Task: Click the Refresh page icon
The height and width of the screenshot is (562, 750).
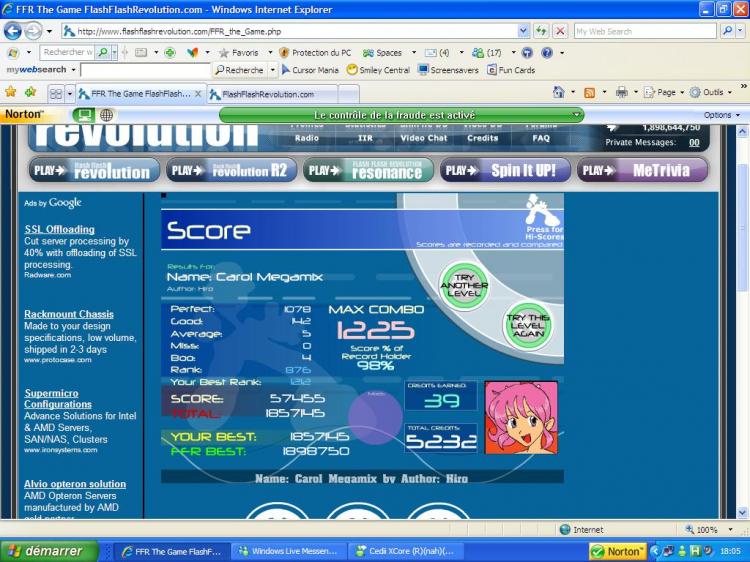Action: point(541,31)
